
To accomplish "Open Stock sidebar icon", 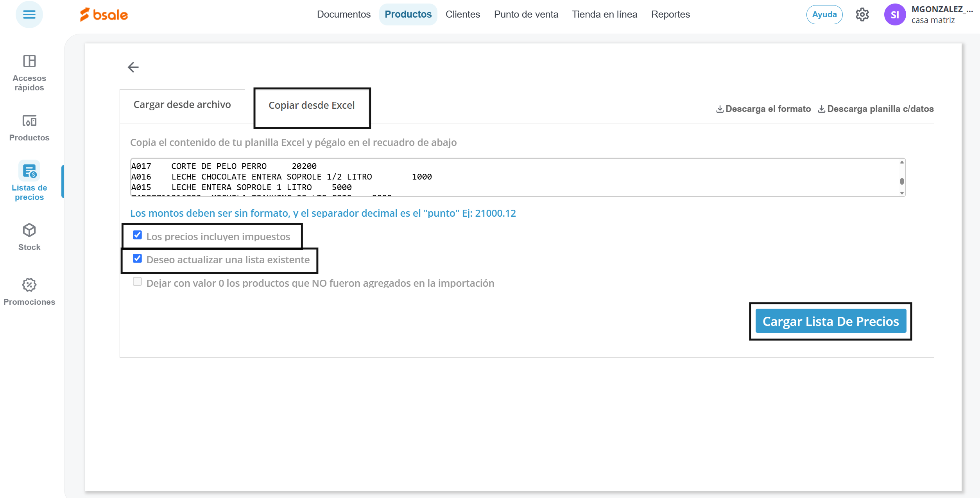I will tap(29, 230).
